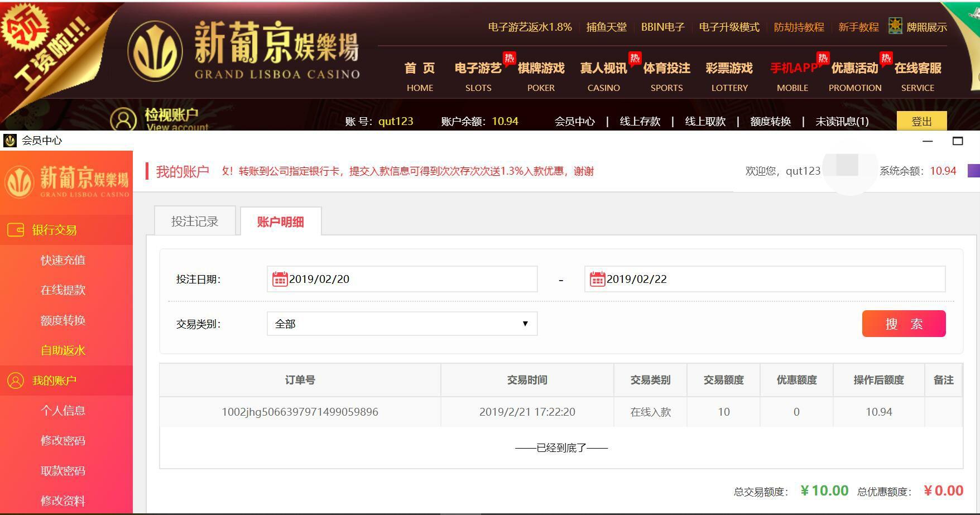The height and width of the screenshot is (515, 980).
Task: Open 取款密码 in the sidebar
Action: tap(63, 471)
